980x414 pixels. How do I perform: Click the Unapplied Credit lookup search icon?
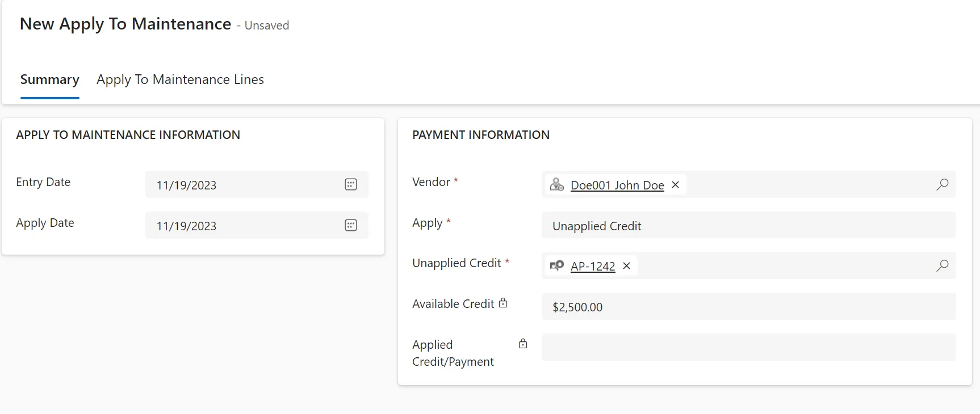pos(942,265)
